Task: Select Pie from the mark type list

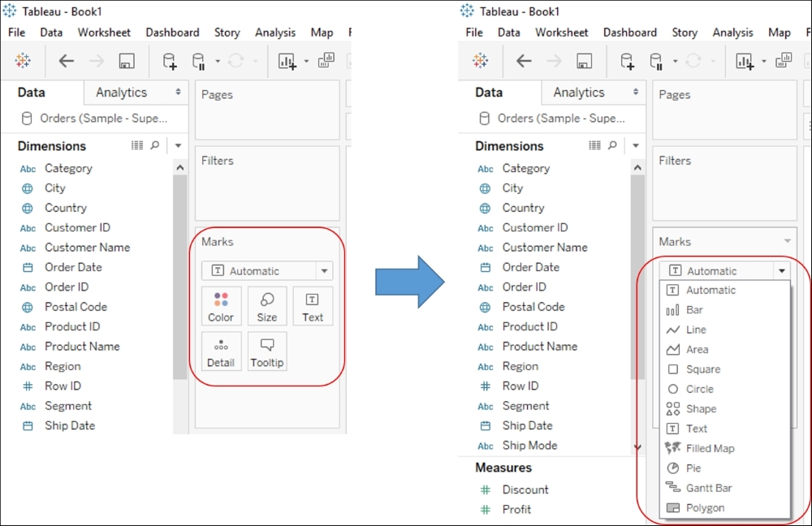Action: coord(694,468)
